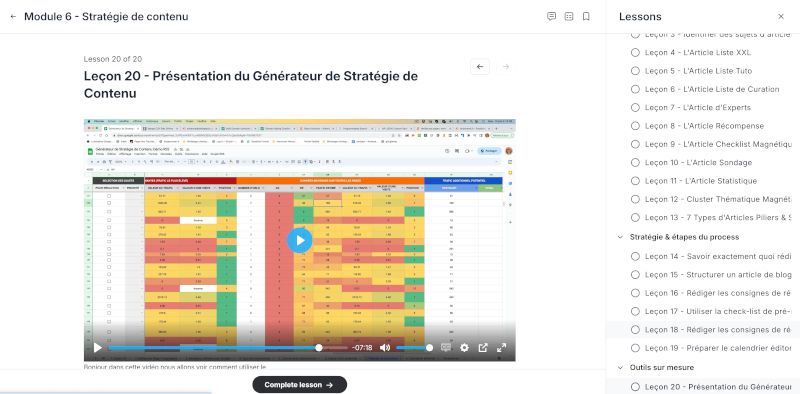The height and width of the screenshot is (394, 800).
Task: Open Leçon 9 - L'Article Checklist Magnétique
Action: tap(718, 144)
